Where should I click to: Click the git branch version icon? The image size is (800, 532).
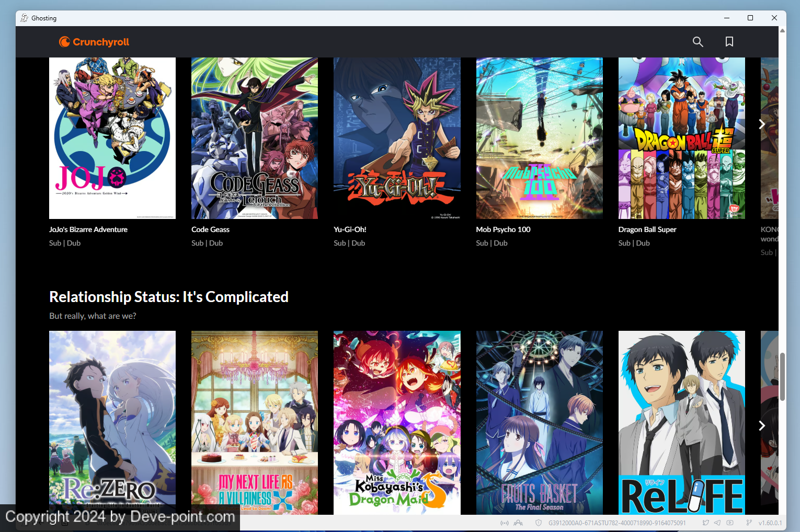[x=749, y=523]
